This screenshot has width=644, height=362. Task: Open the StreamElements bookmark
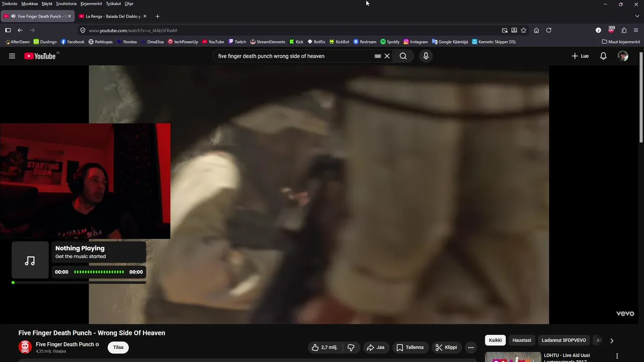[268, 42]
